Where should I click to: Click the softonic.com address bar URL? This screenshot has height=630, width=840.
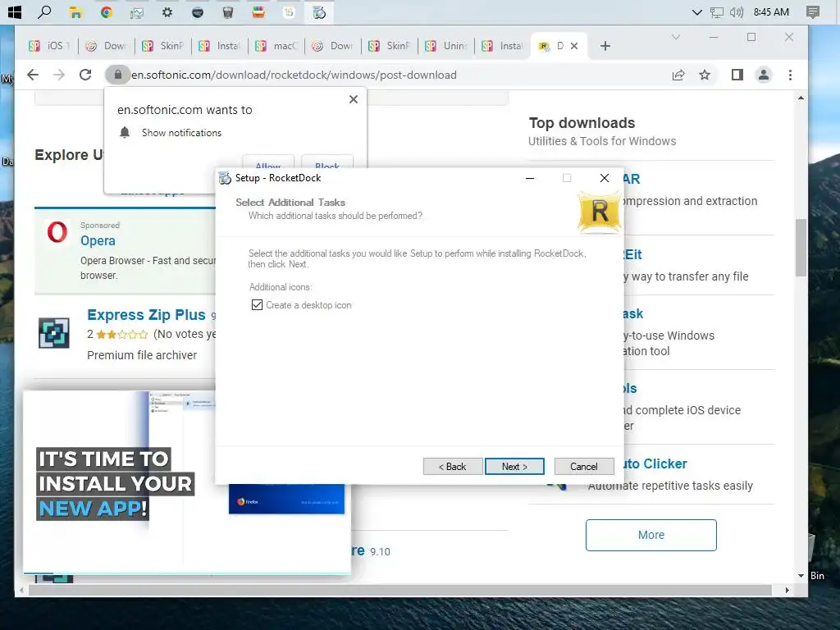pyautogui.click(x=294, y=75)
